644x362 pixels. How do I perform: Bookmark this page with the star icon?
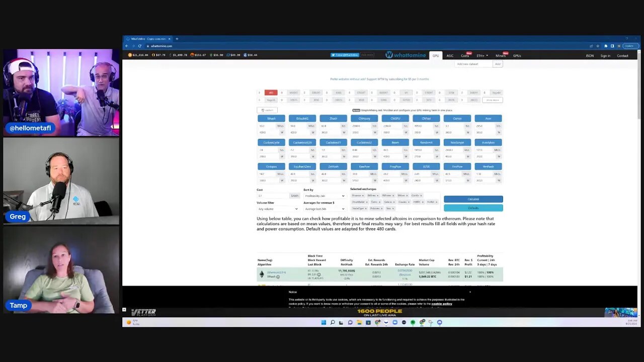pos(598,46)
